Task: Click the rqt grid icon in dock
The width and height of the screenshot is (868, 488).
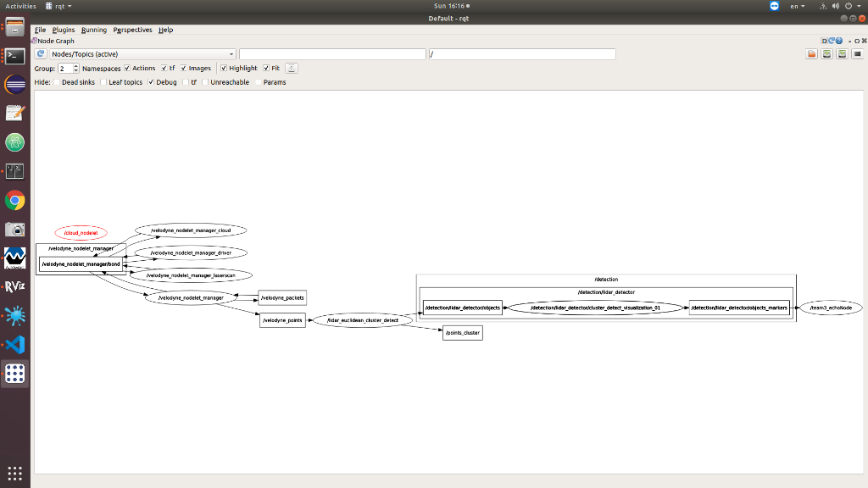Action: click(x=15, y=374)
